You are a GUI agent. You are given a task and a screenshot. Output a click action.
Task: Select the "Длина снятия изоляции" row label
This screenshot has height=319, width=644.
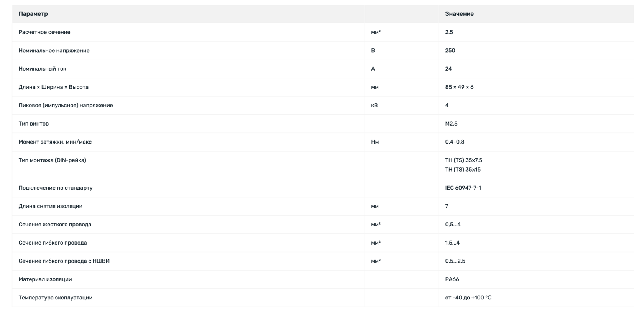[51, 206]
